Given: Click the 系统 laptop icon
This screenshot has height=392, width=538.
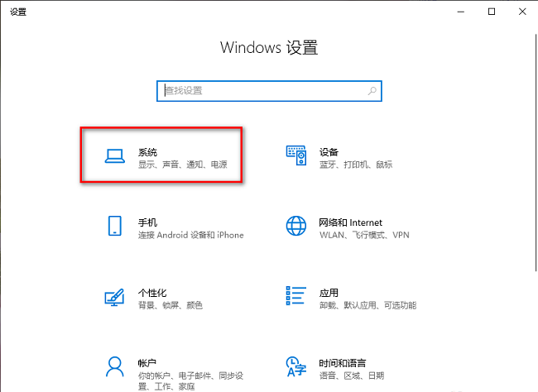Looking at the screenshot, I should tap(115, 157).
